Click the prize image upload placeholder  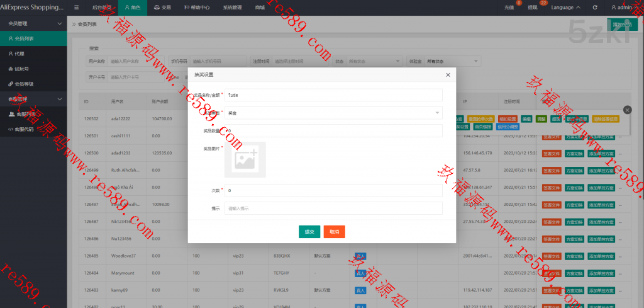pos(245,159)
